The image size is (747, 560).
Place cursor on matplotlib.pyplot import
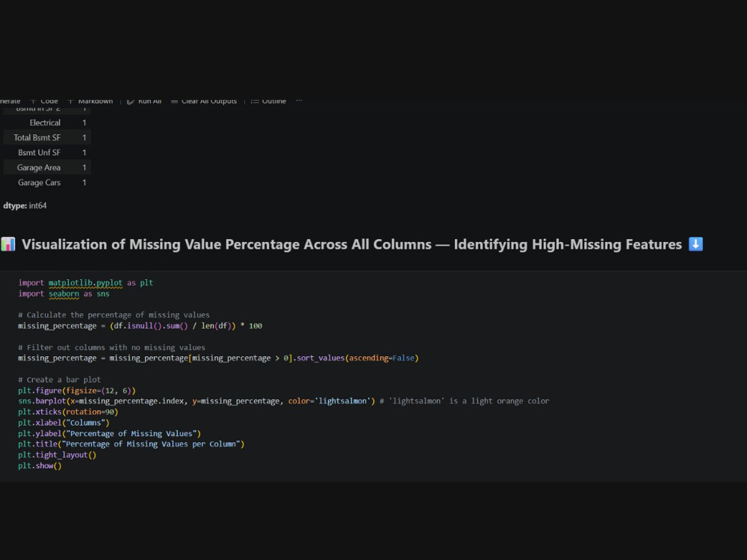tap(85, 283)
